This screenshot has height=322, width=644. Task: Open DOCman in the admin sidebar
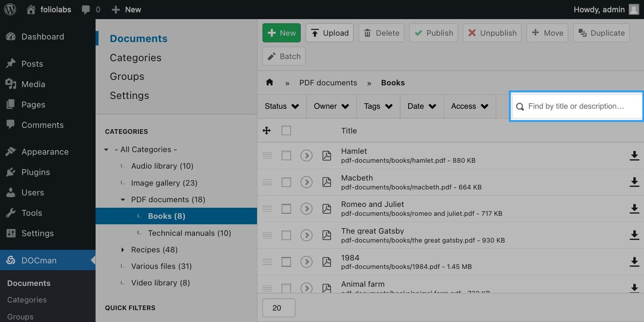click(48, 260)
